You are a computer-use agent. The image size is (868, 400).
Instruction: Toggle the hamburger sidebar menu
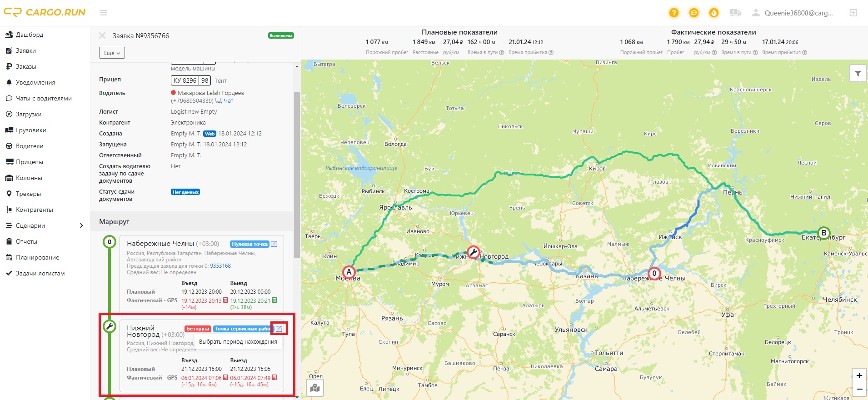coord(104,13)
